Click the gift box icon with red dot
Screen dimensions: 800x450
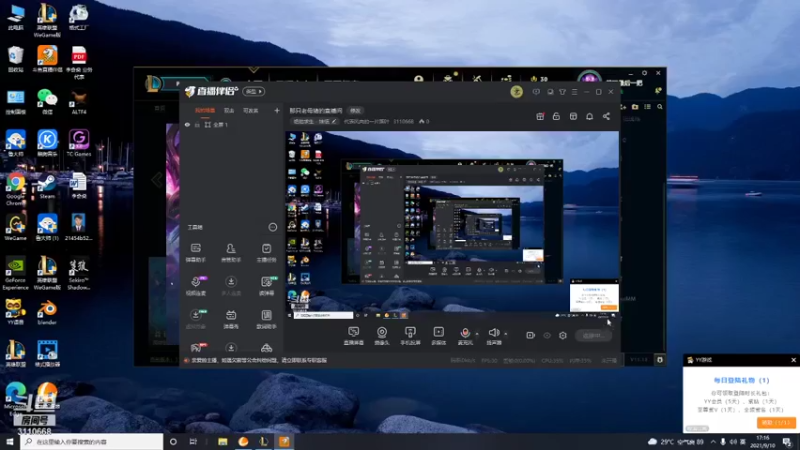click(x=540, y=116)
